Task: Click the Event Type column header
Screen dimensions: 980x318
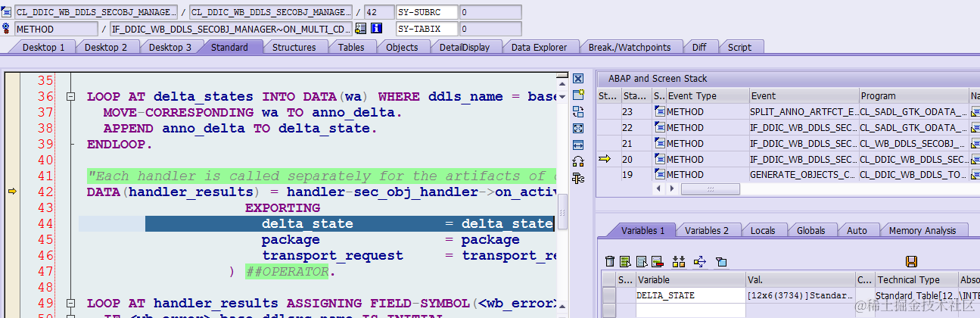Action: [707, 96]
